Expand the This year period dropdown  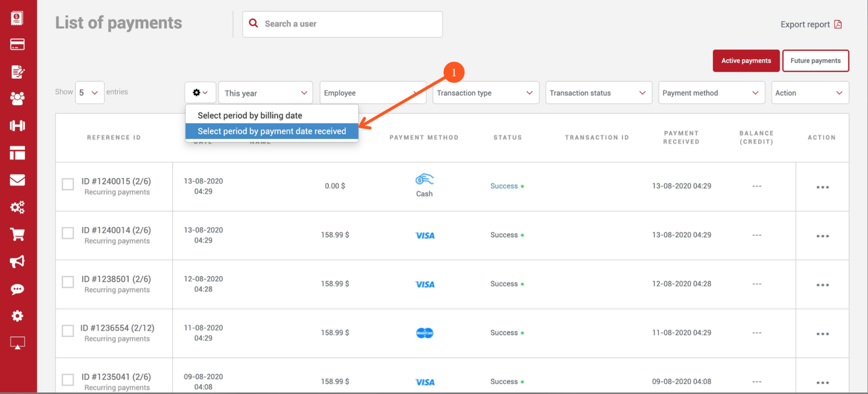265,93
